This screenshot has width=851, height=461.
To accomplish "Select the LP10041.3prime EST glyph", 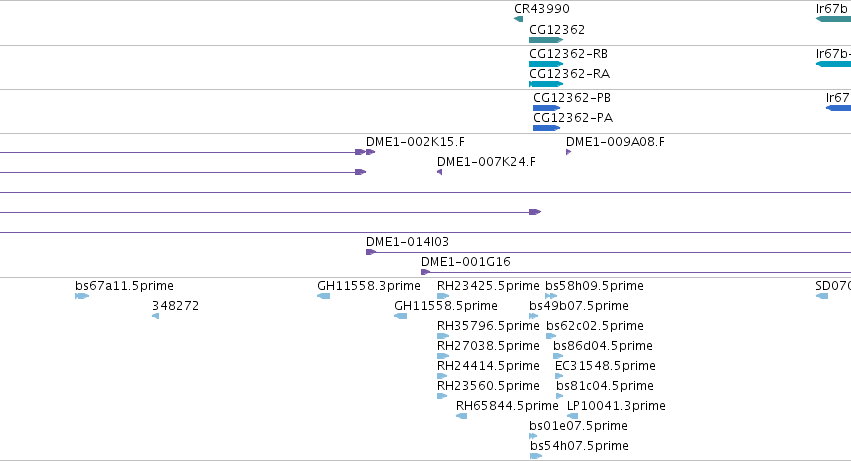I will click(x=573, y=416).
